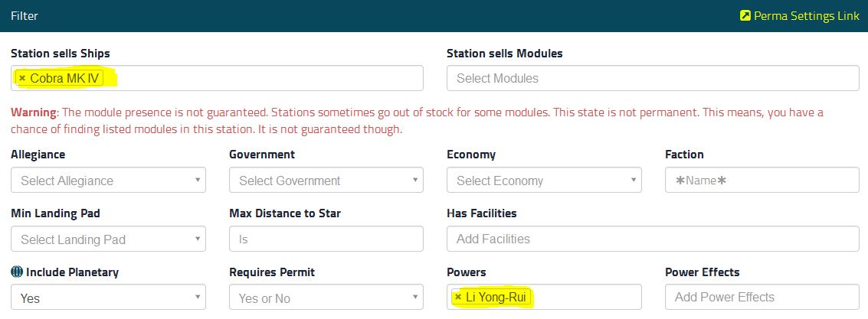
Task: Open the Select Landing Pad dropdown
Action: point(109,239)
